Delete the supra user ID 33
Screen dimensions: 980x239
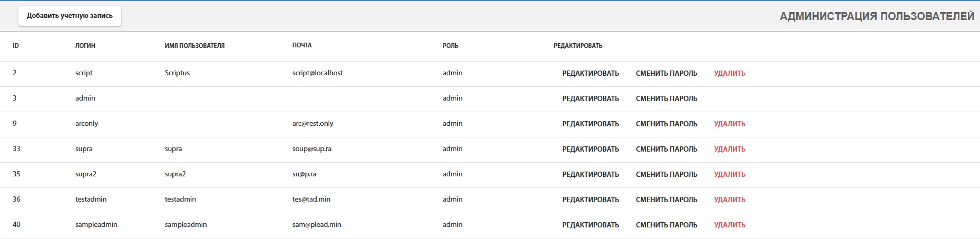(x=729, y=150)
